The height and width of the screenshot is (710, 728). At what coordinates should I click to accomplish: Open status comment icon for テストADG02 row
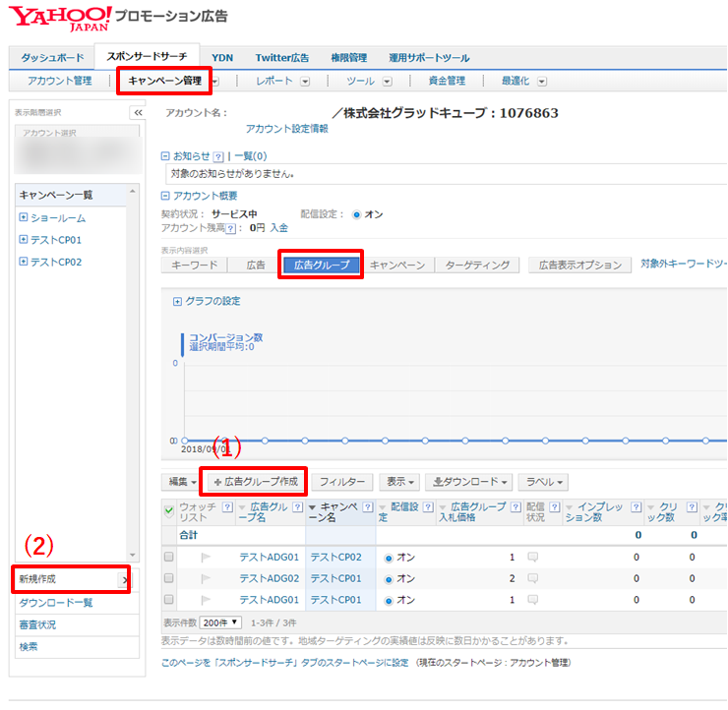point(533,578)
